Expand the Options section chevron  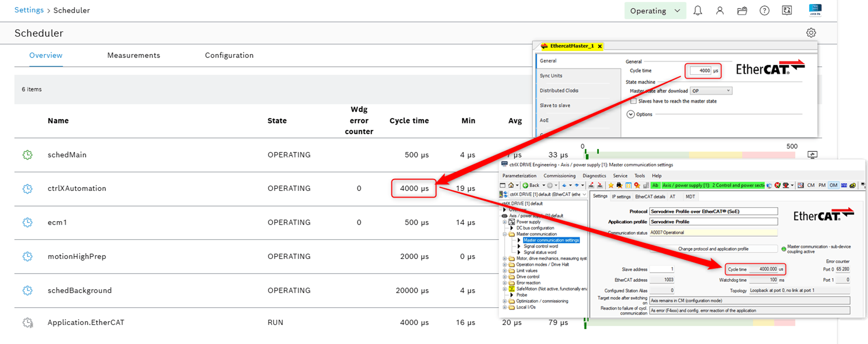point(630,114)
